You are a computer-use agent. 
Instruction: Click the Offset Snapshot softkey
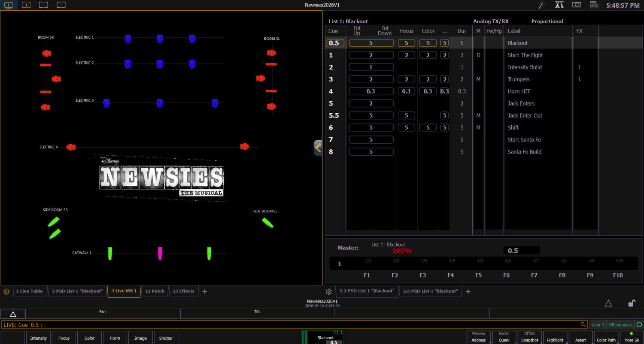coord(529,337)
